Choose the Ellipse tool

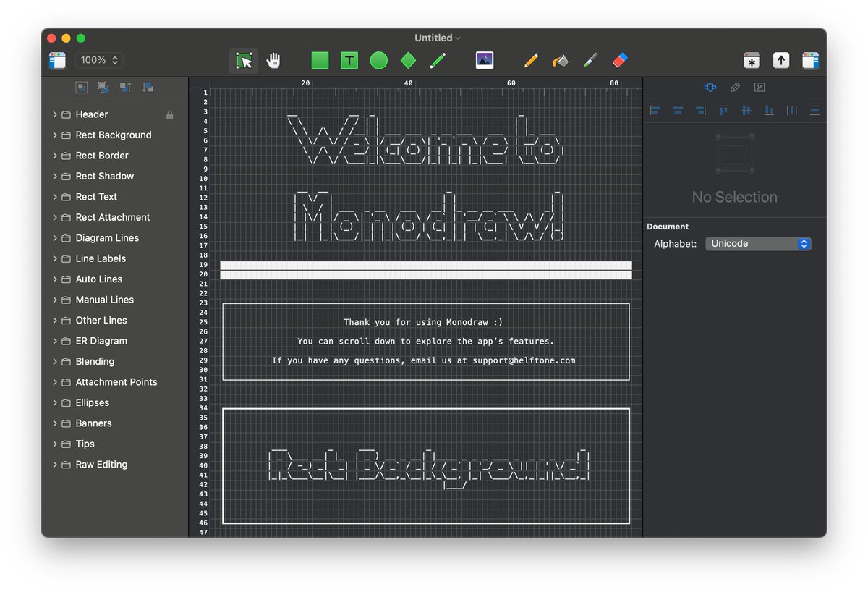tap(378, 60)
